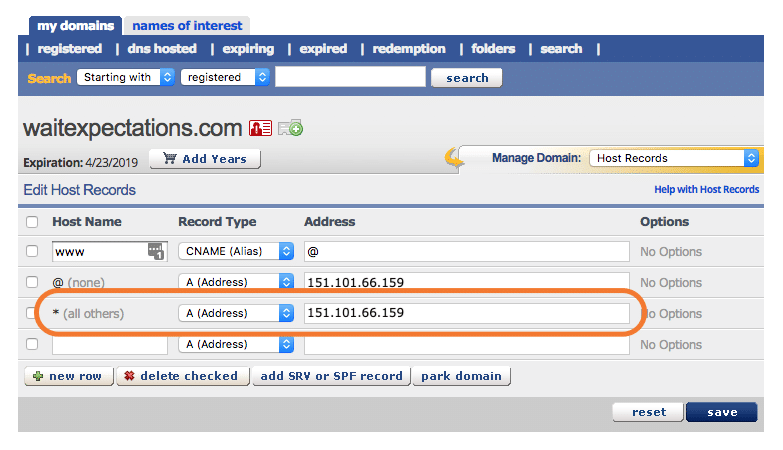This screenshot has width=783, height=450.
Task: Open Help with Host Records link
Action: pyautogui.click(x=706, y=190)
